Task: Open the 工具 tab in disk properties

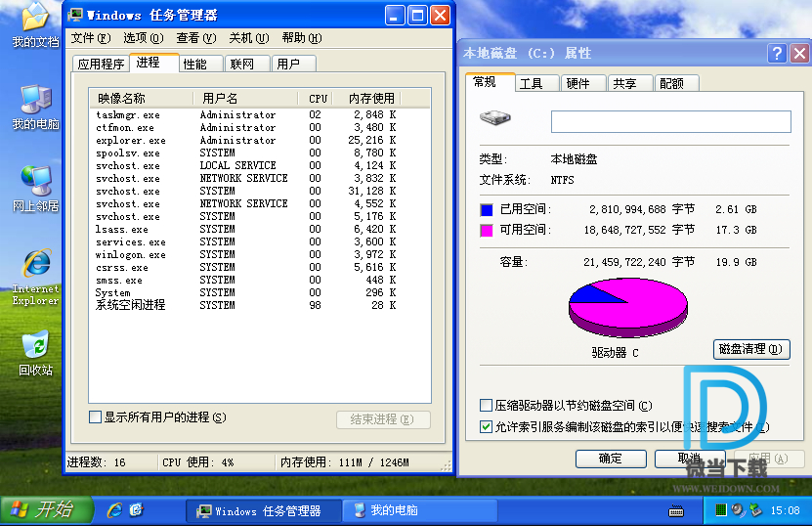Action: point(536,83)
